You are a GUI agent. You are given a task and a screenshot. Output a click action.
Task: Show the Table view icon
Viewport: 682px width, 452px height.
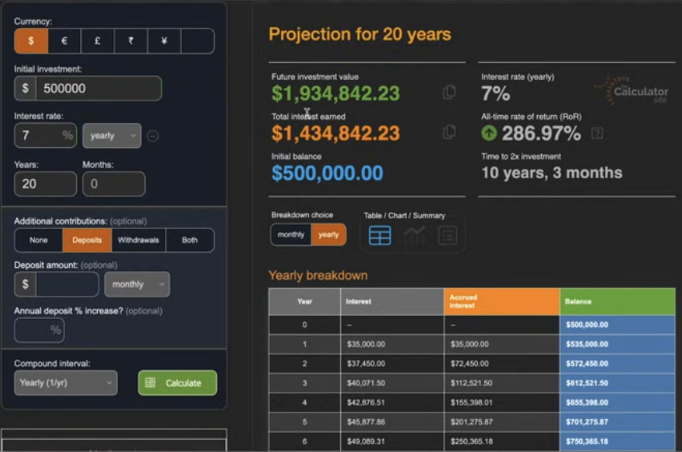click(380, 235)
